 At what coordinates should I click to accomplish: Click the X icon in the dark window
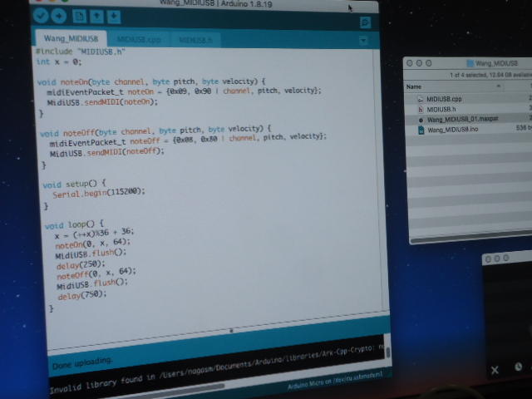click(x=495, y=369)
